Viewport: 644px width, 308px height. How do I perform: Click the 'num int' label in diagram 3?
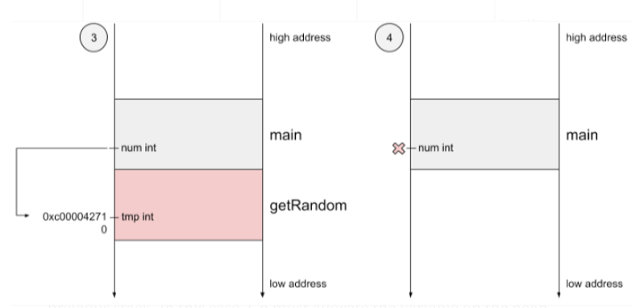click(139, 148)
